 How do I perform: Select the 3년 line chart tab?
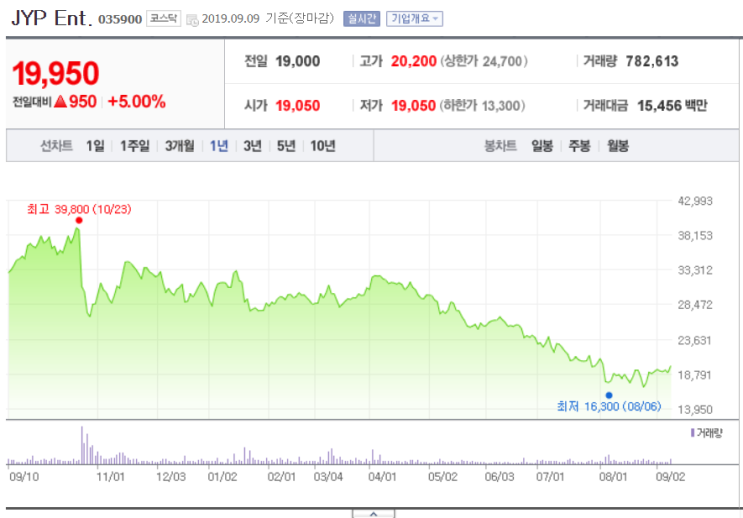click(252, 146)
